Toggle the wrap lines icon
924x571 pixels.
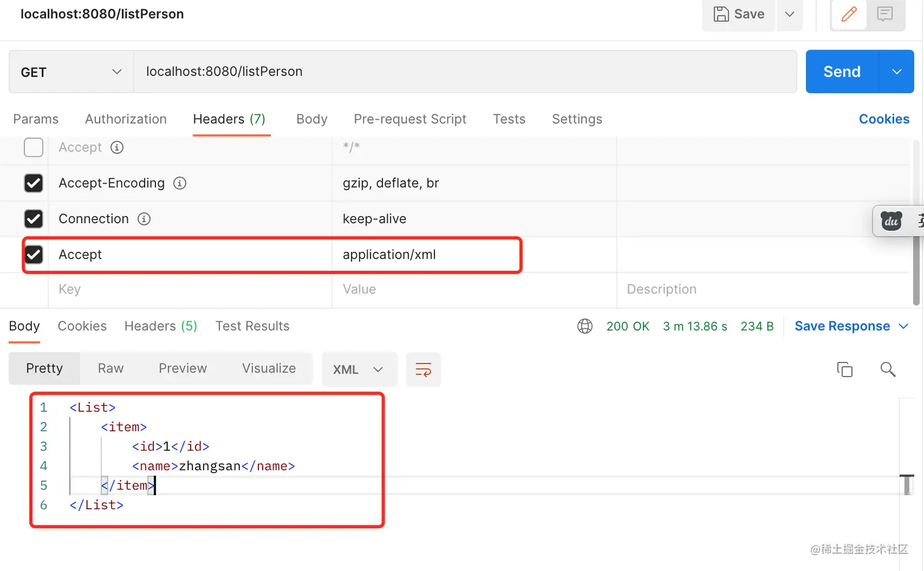point(424,369)
